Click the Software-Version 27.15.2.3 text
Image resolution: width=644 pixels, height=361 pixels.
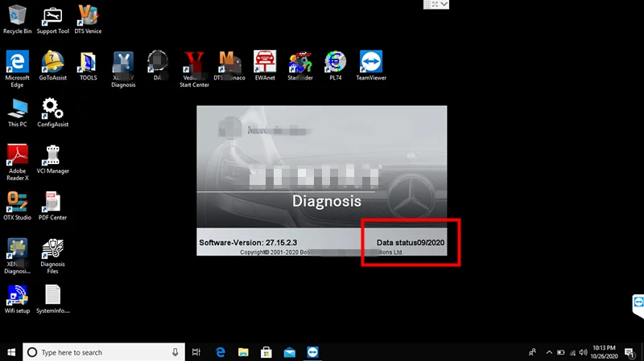coord(248,243)
